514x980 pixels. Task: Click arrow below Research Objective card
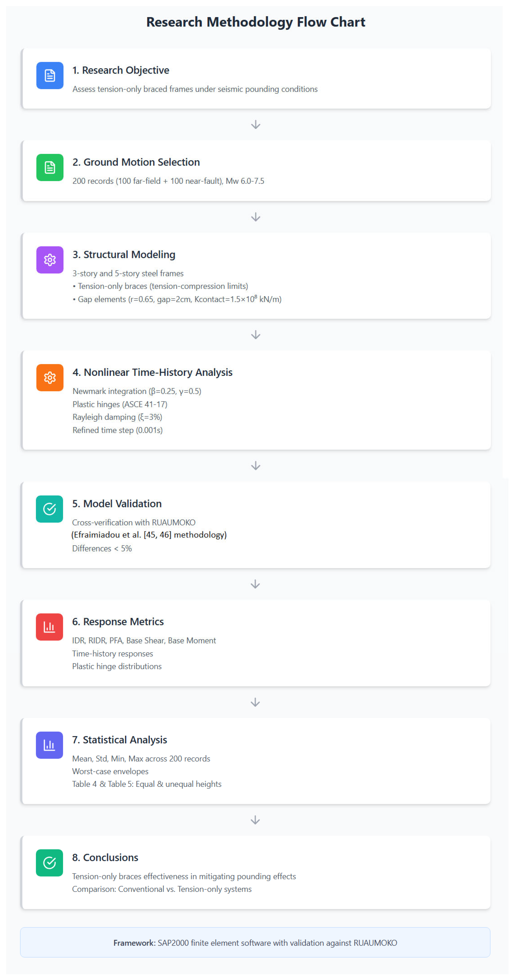pyautogui.click(x=256, y=125)
